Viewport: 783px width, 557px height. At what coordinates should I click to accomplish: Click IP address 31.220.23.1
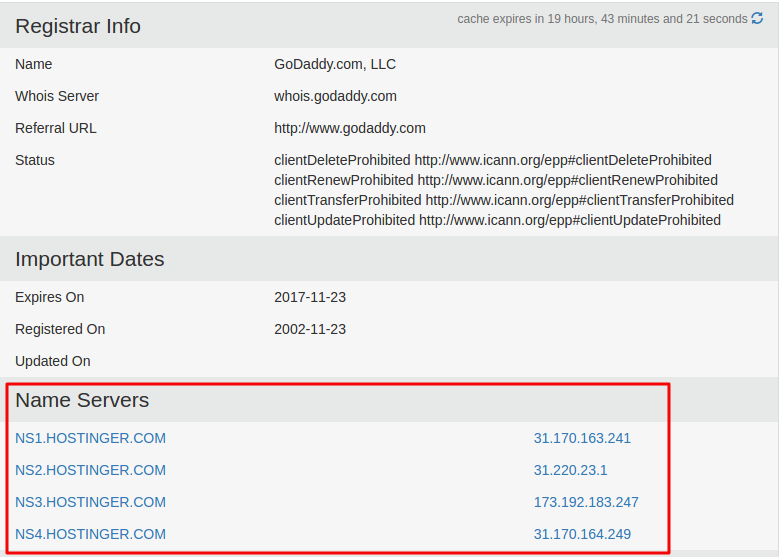click(570, 470)
